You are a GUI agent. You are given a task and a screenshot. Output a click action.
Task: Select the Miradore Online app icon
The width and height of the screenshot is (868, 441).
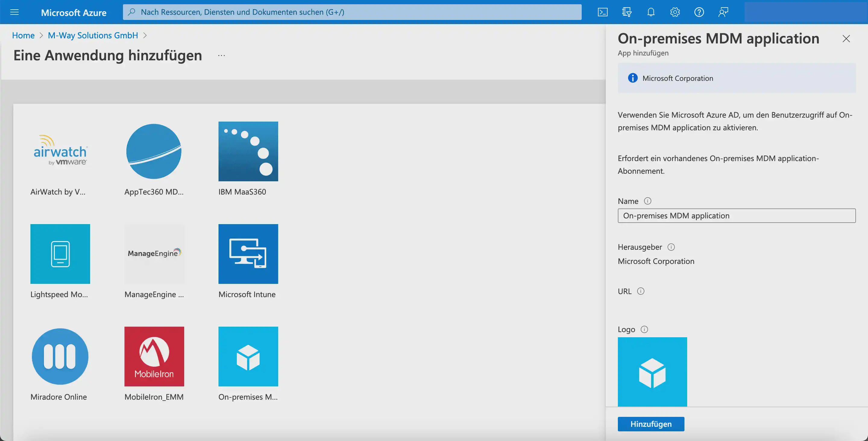point(60,356)
